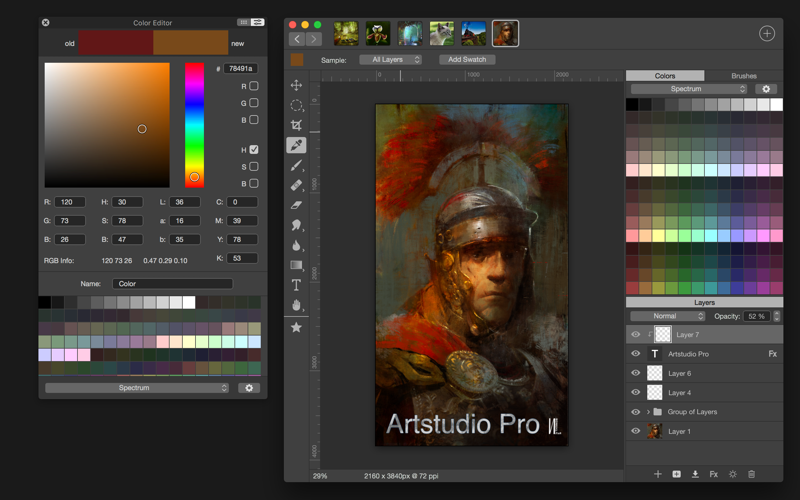Select the Hand pan tool
Viewport: 800px width, 500px height.
click(x=296, y=305)
